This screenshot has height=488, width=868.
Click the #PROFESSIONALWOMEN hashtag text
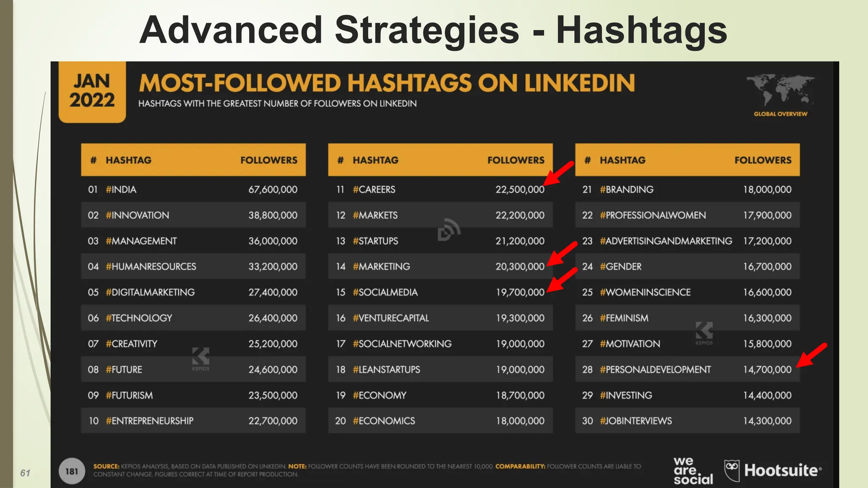point(653,215)
